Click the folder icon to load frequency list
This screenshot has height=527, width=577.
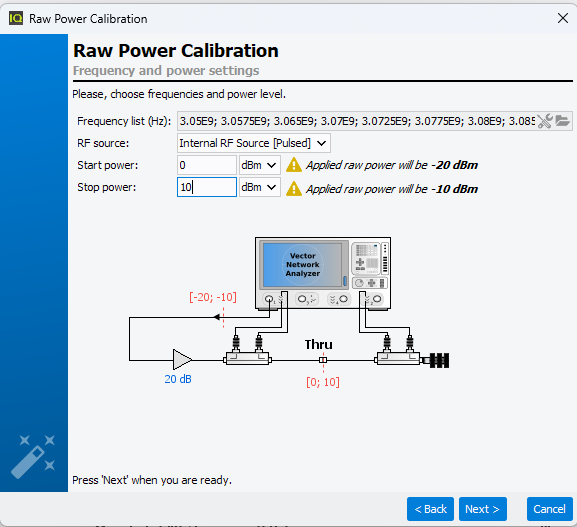click(562, 121)
